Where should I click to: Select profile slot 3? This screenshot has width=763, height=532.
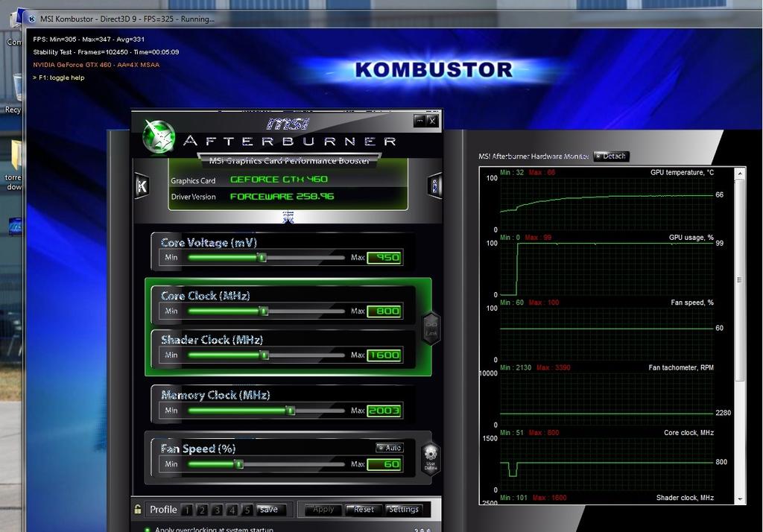click(x=217, y=510)
